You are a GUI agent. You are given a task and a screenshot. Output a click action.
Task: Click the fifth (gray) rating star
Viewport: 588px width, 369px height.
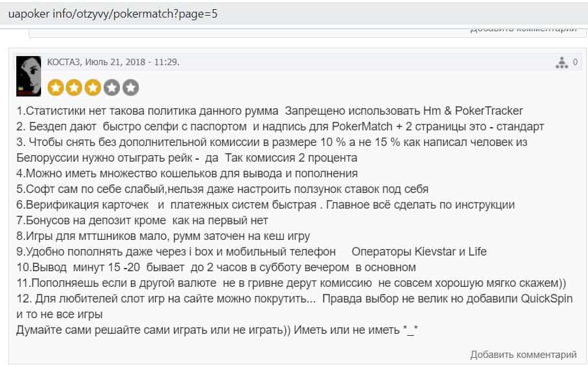(x=130, y=87)
